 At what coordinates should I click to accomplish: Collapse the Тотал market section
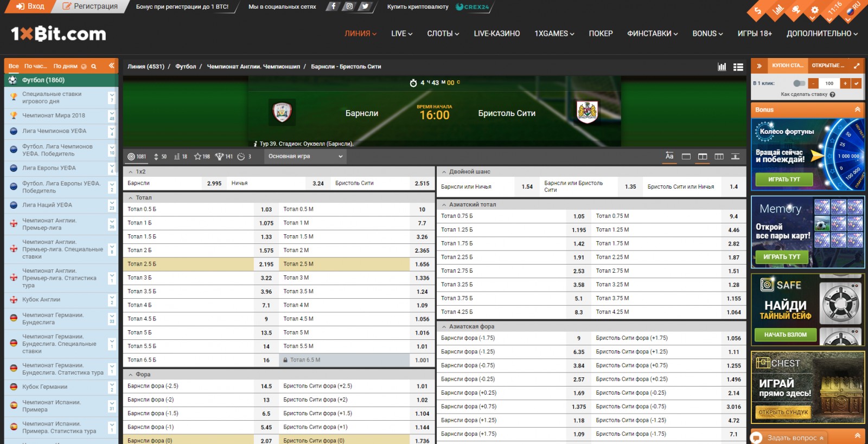pos(130,198)
